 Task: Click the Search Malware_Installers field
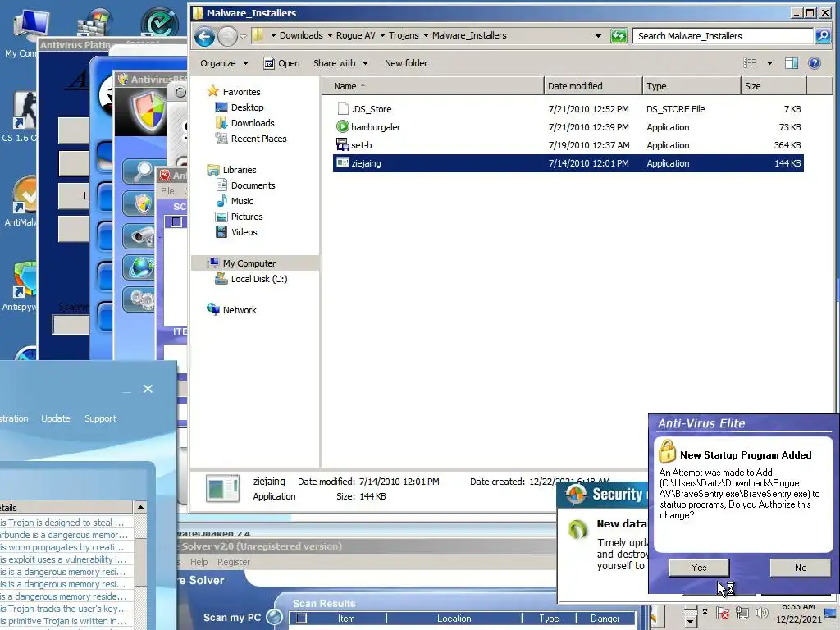coord(724,36)
